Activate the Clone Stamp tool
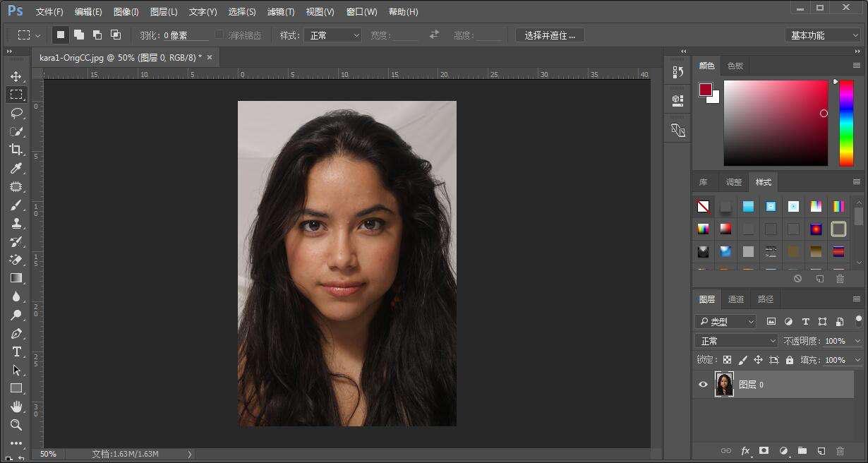This screenshot has width=868, height=463. click(x=17, y=224)
